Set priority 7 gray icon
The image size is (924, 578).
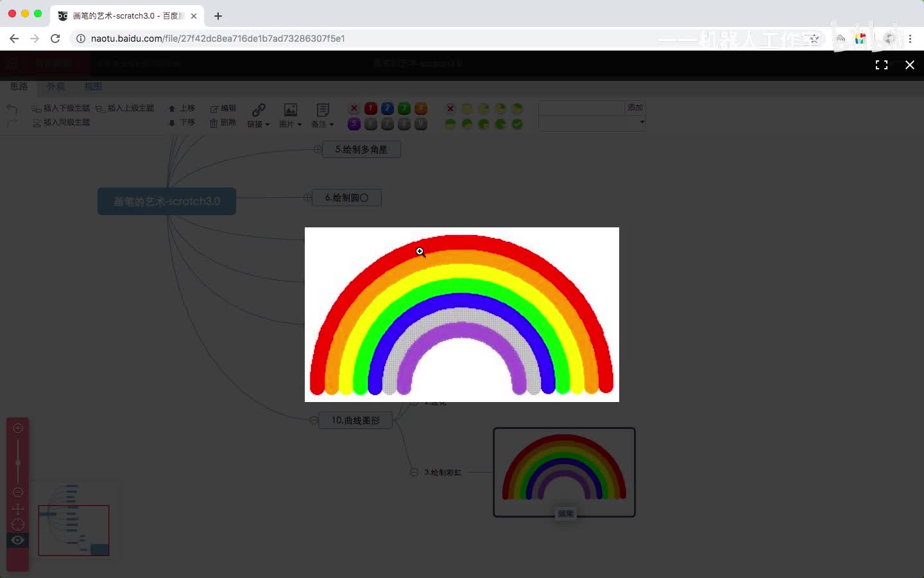(x=387, y=124)
